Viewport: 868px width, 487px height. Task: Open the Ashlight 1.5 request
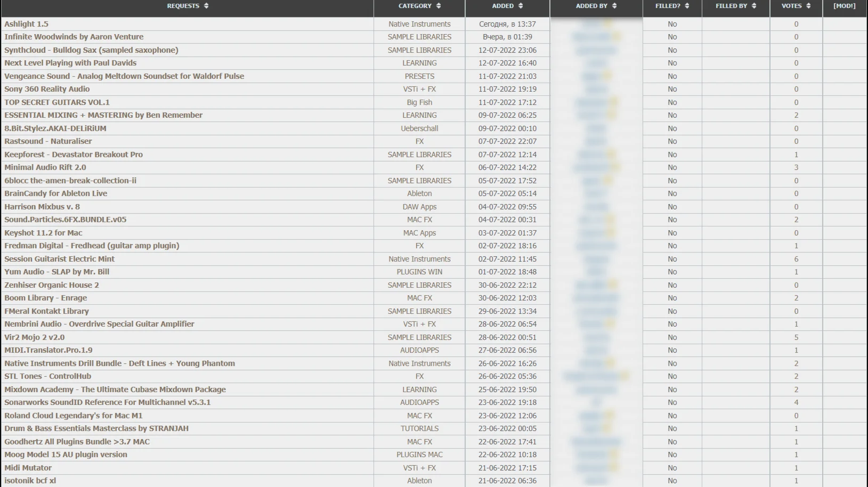click(26, 24)
